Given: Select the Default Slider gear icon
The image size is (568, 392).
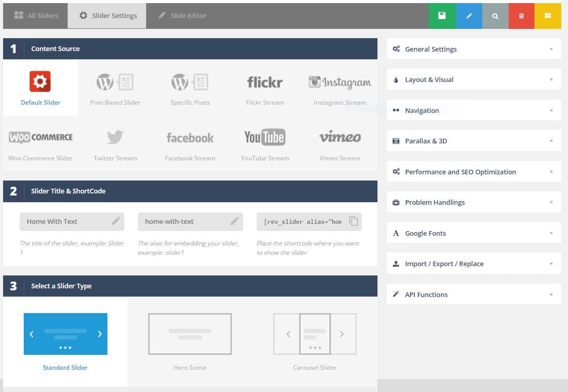Looking at the screenshot, I should (x=40, y=81).
